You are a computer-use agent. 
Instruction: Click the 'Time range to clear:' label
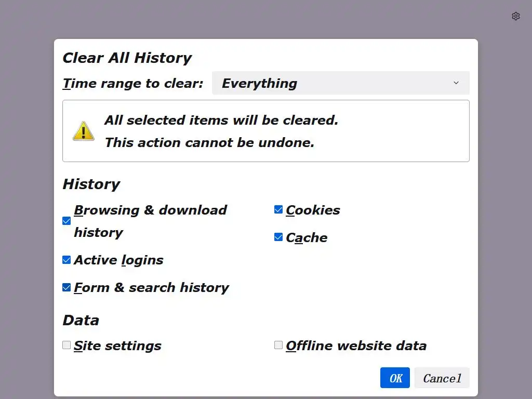[x=133, y=83]
